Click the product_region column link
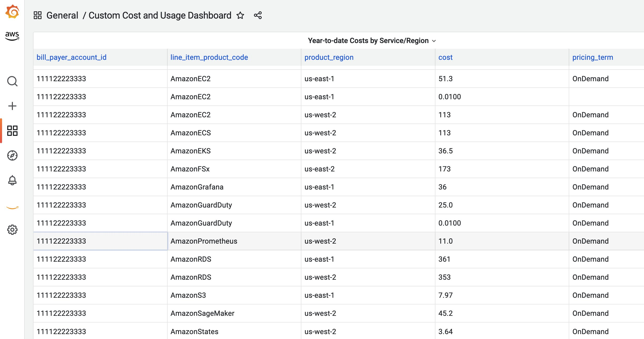Screen dimensions: 644x339 (x=329, y=57)
